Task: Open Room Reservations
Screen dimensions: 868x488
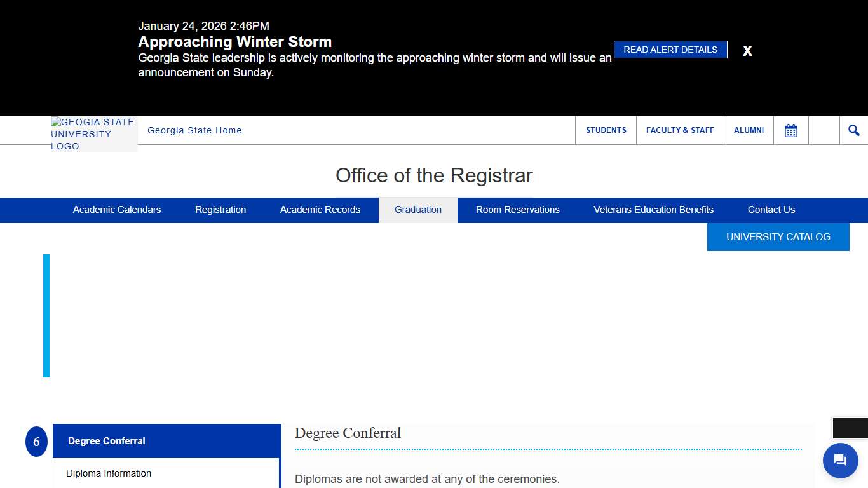Action: click(517, 210)
